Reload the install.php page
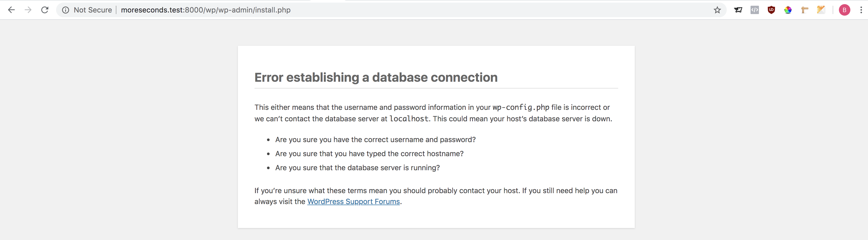Screen dimensions: 868x240 click(45, 10)
